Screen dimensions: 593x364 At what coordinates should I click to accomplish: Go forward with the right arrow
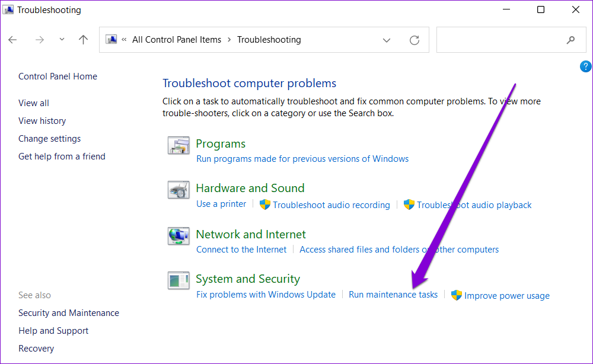coord(40,40)
